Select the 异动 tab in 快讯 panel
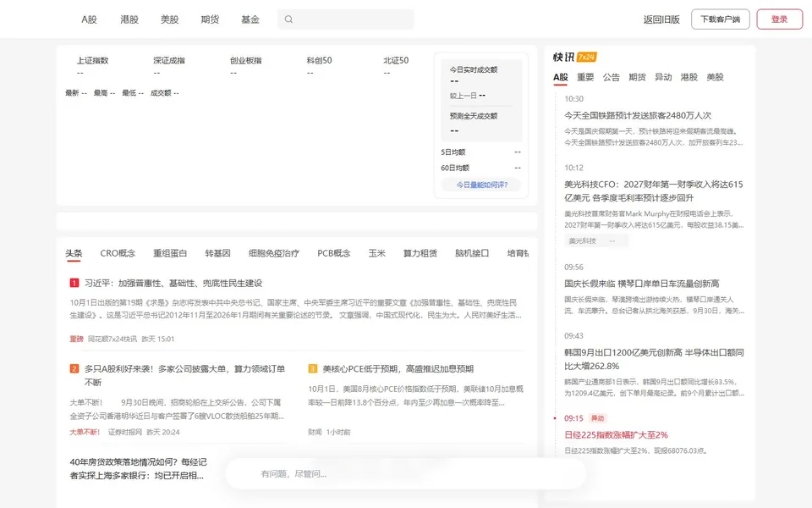The width and height of the screenshot is (812, 508). point(663,77)
